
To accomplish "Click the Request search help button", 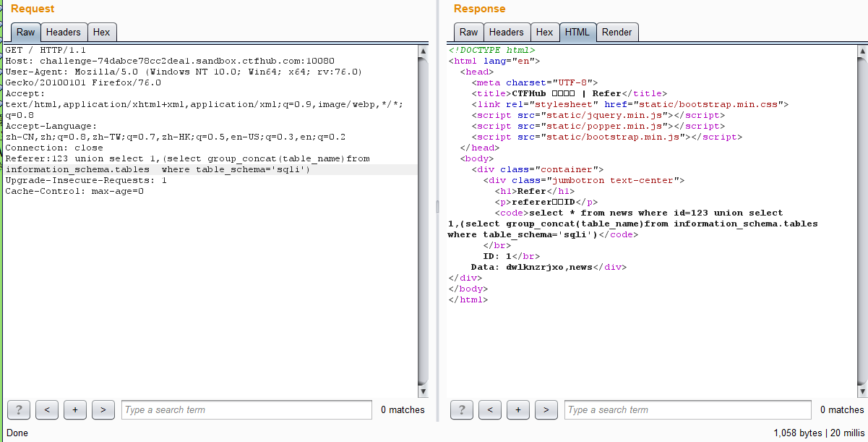I will tap(19, 409).
